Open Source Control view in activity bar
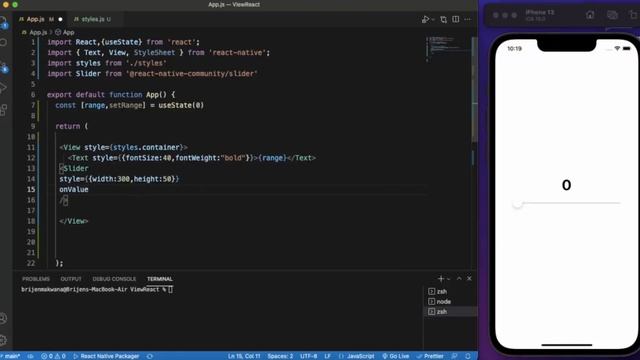This screenshot has width=640, height=360. (3, 66)
